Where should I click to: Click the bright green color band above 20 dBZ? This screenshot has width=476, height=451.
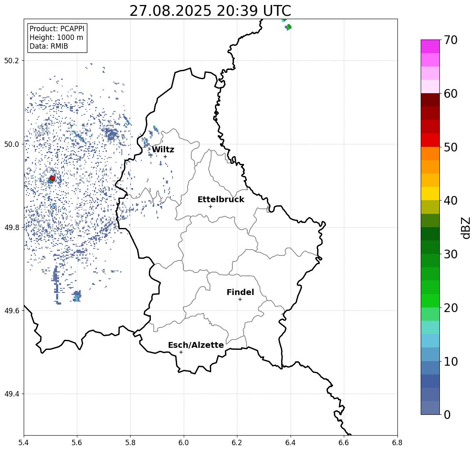coord(430,300)
